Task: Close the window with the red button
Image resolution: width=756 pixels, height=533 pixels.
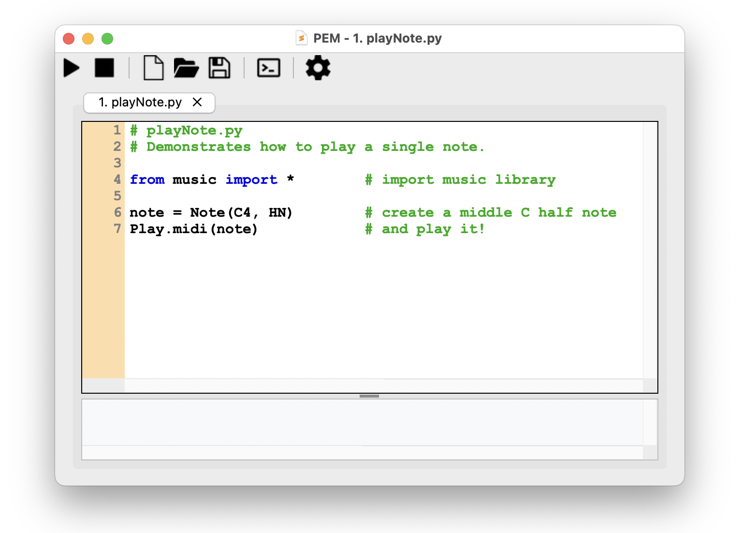Action: (69, 38)
